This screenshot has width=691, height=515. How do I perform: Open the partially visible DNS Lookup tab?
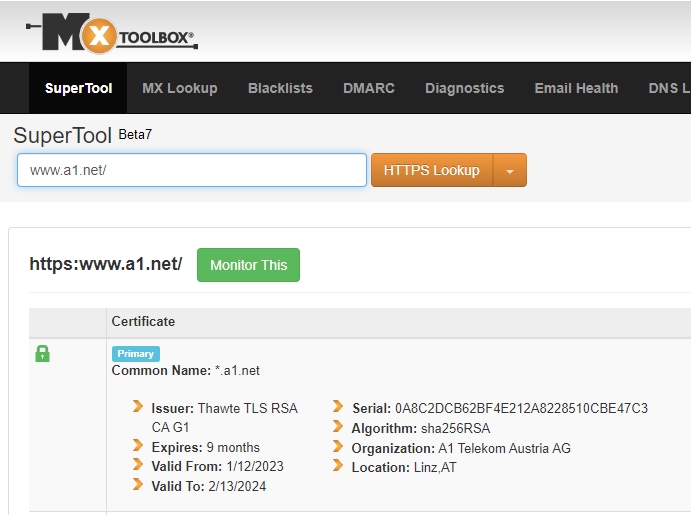(x=669, y=88)
